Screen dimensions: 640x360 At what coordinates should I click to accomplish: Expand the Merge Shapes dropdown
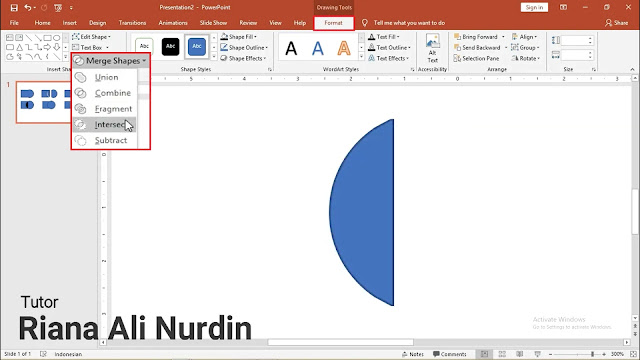110,61
